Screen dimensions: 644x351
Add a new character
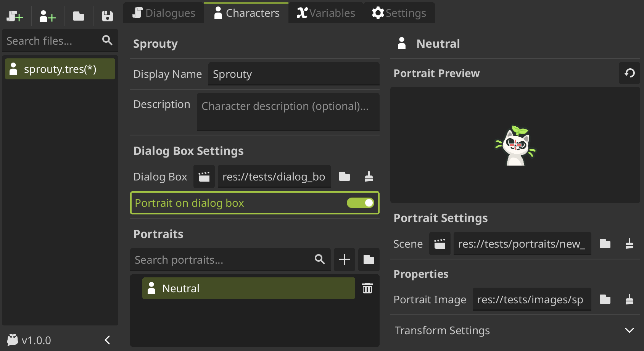click(x=47, y=16)
